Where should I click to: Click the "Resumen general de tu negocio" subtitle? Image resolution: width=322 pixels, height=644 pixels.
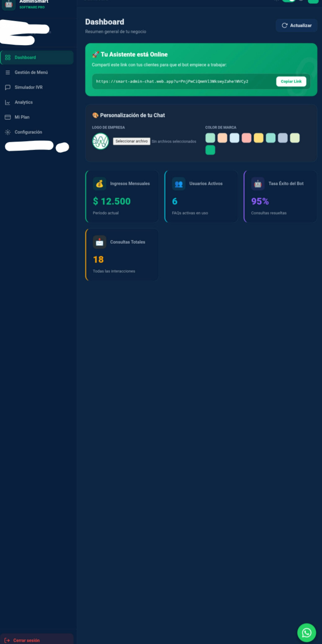[116, 32]
